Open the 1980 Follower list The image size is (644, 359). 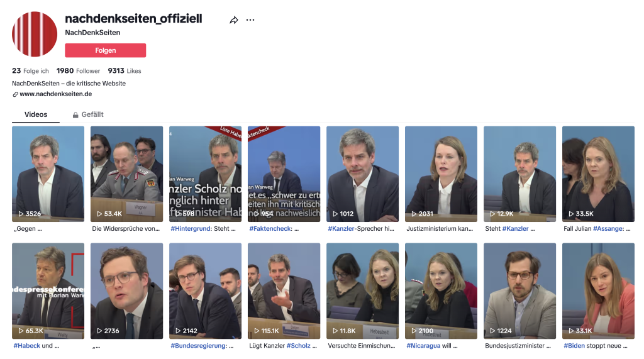pos(78,70)
